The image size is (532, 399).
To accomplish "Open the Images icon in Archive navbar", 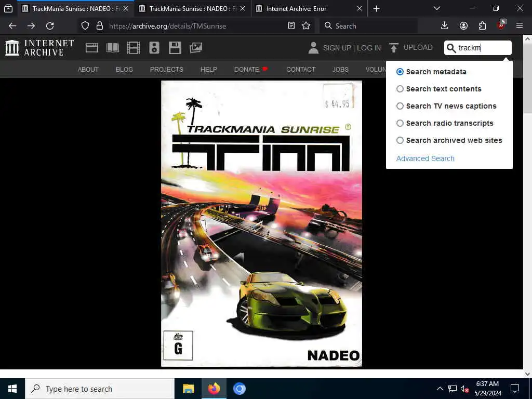I will [196, 48].
